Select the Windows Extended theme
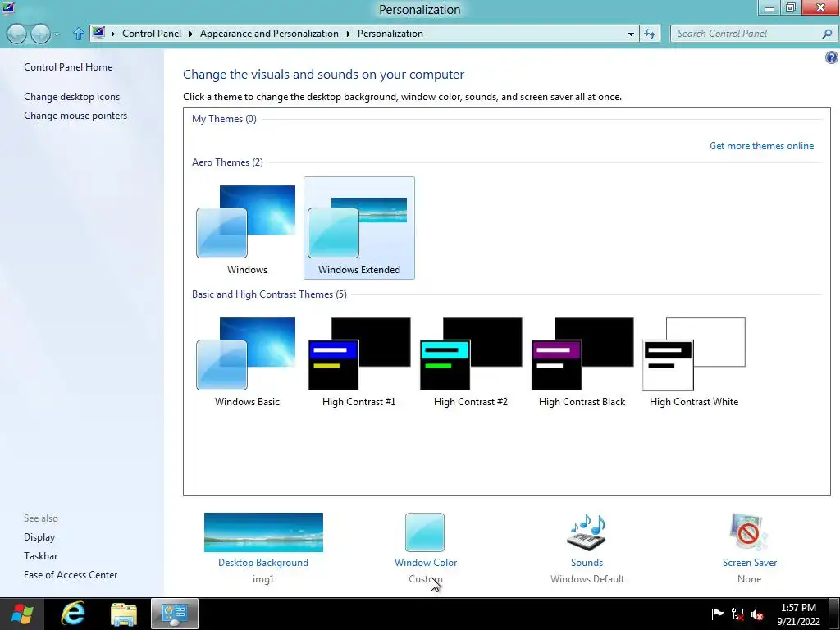 (359, 228)
